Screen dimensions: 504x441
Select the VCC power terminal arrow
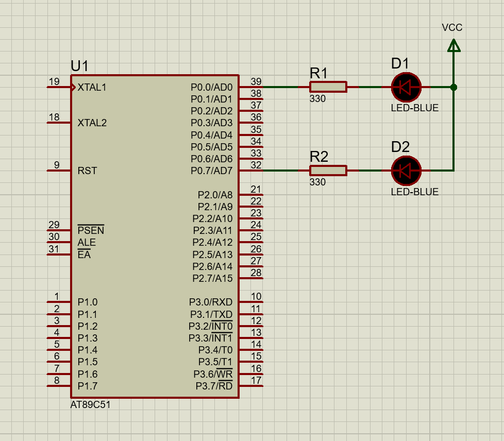click(x=453, y=46)
